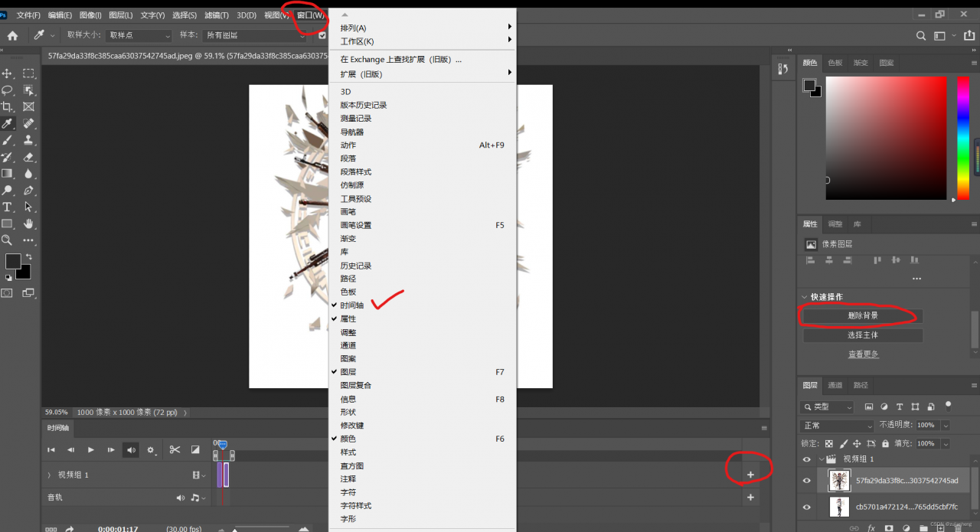
Task: Select the Pen tool
Action: point(28,191)
